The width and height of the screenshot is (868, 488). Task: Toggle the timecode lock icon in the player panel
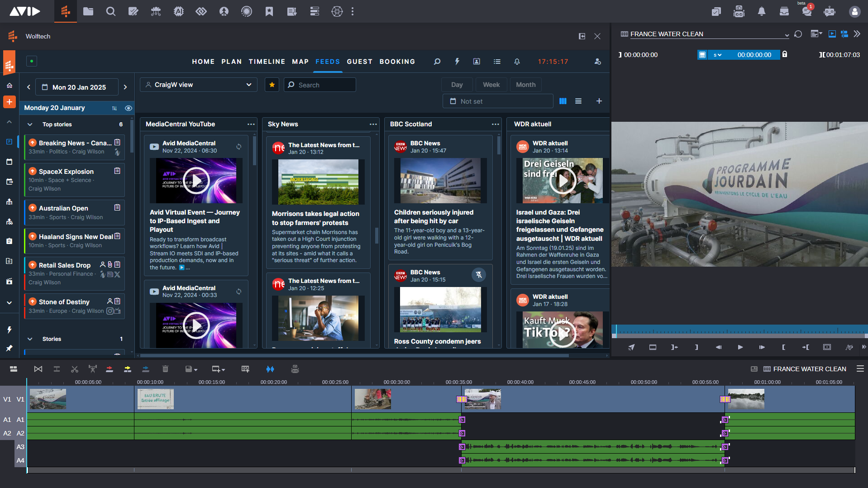785,54
